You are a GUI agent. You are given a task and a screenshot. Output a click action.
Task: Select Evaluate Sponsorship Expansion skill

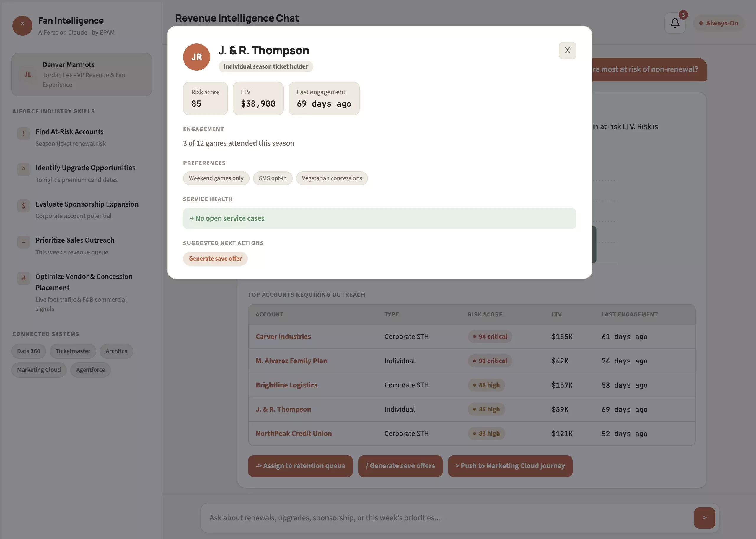[x=82, y=210]
